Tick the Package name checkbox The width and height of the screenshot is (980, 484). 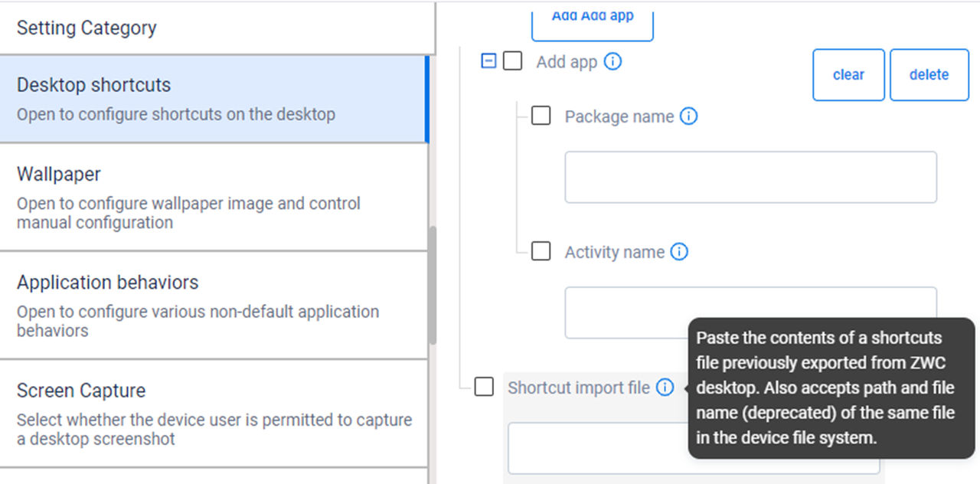pyautogui.click(x=541, y=116)
